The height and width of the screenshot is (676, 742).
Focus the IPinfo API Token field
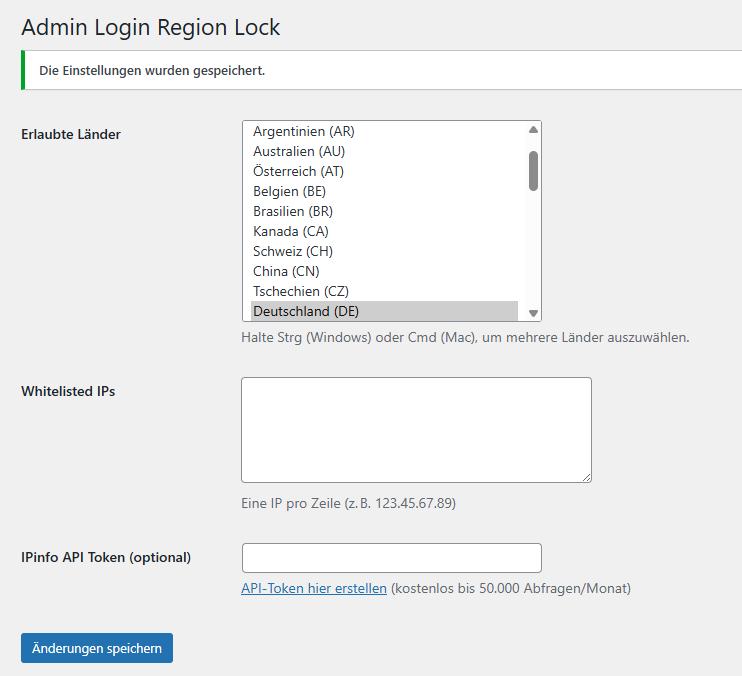392,558
